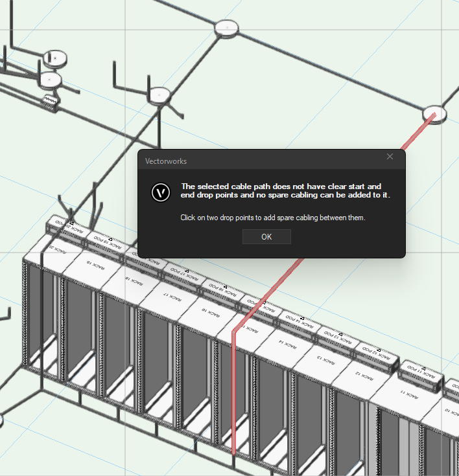Click the "Click on two drop points" hint text
Viewport: 459px width, 476px height.
[273, 218]
